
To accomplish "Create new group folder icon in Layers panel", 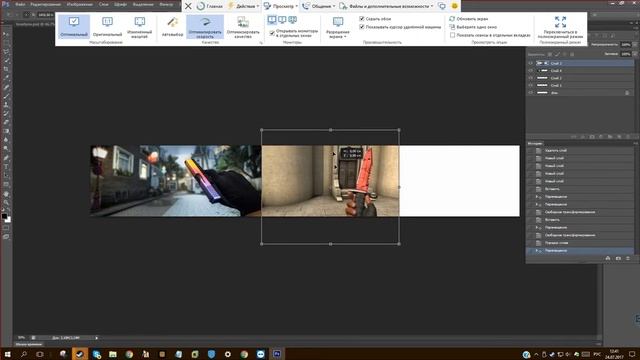I will tap(610, 137).
